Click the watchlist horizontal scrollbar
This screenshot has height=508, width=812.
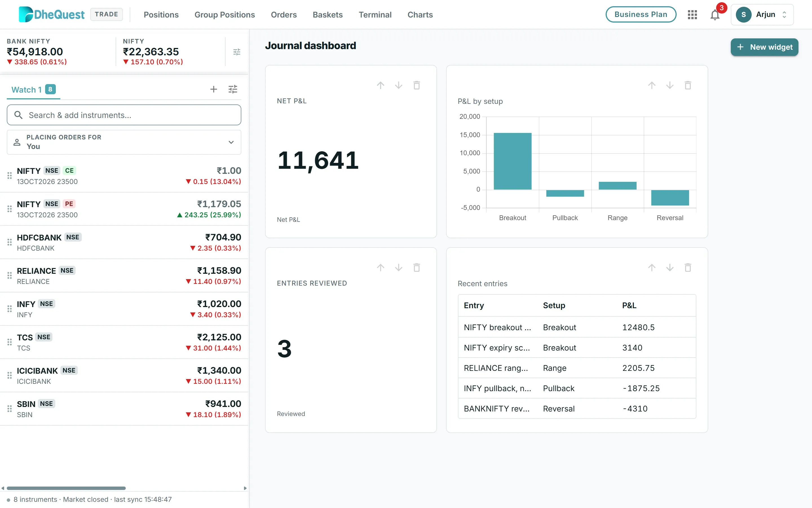click(x=66, y=488)
